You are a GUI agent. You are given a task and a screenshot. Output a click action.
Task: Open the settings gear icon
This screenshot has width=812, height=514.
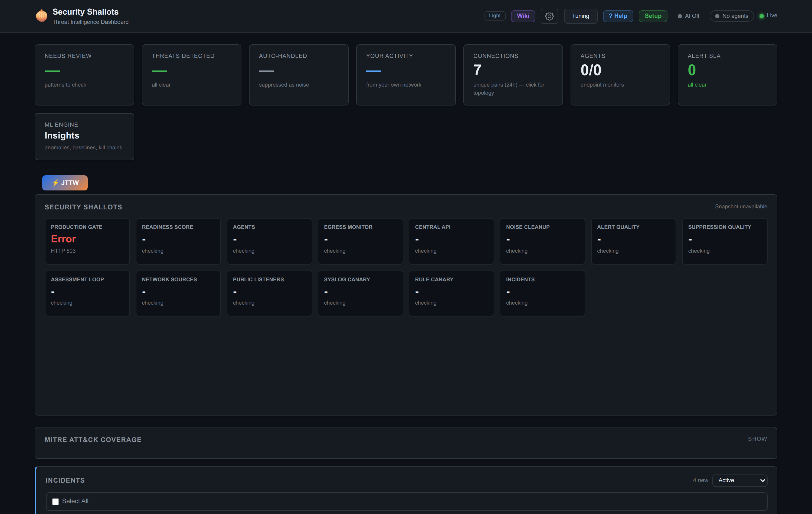click(549, 16)
